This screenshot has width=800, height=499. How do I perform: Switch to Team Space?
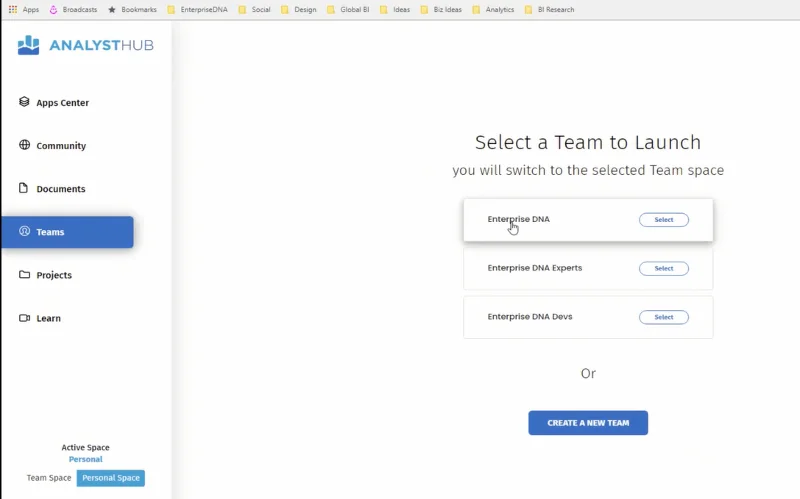coord(49,478)
